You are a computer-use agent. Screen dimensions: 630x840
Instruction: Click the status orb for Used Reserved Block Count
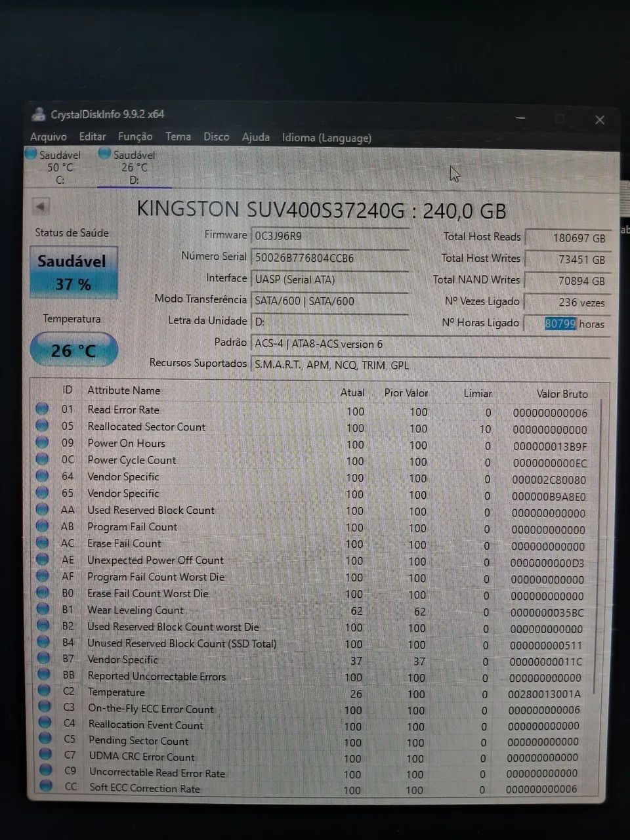43,509
